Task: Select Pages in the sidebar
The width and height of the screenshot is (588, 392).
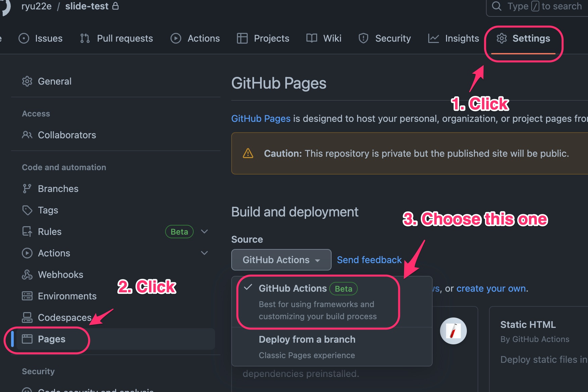Action: pyautogui.click(x=116, y=339)
